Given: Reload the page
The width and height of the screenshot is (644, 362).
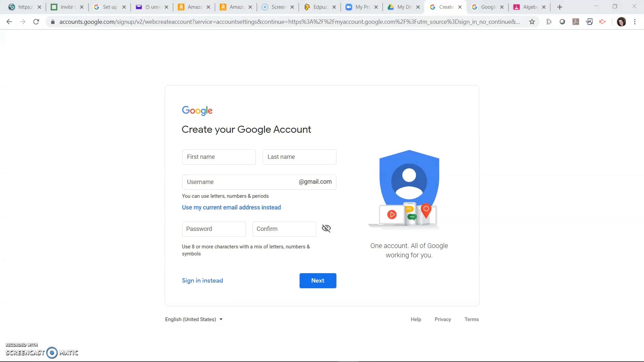Looking at the screenshot, I should pyautogui.click(x=36, y=22).
